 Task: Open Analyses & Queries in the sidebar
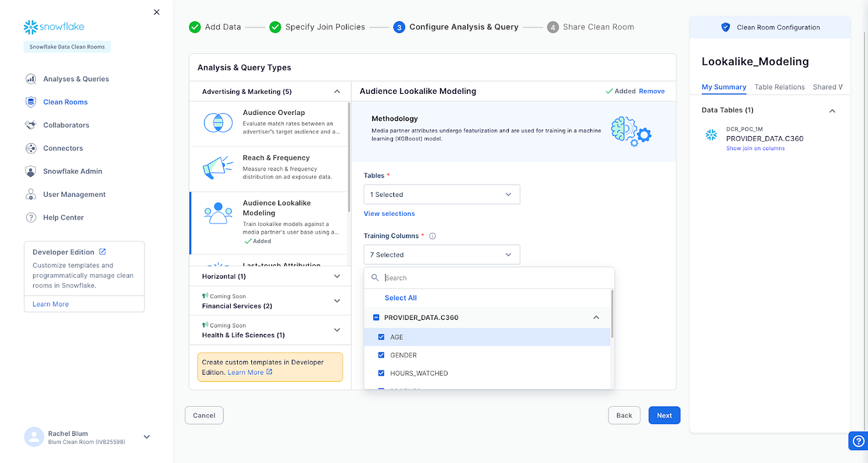74,79
